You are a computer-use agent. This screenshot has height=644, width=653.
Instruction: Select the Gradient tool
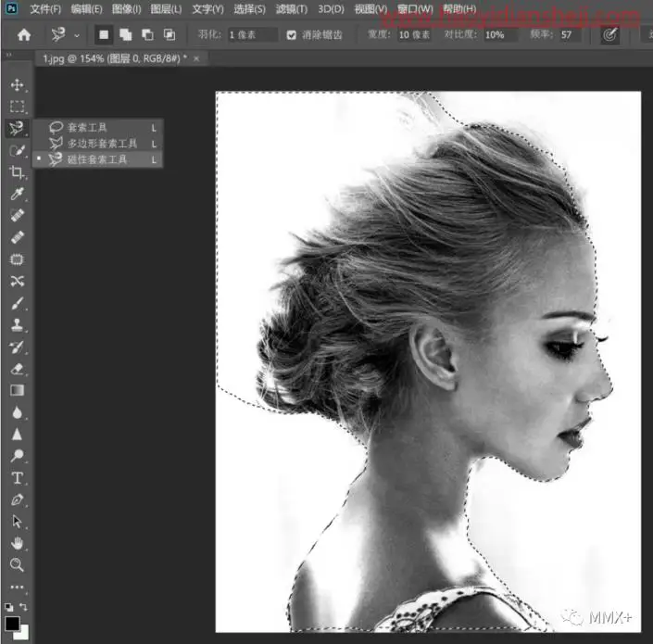tap(17, 390)
